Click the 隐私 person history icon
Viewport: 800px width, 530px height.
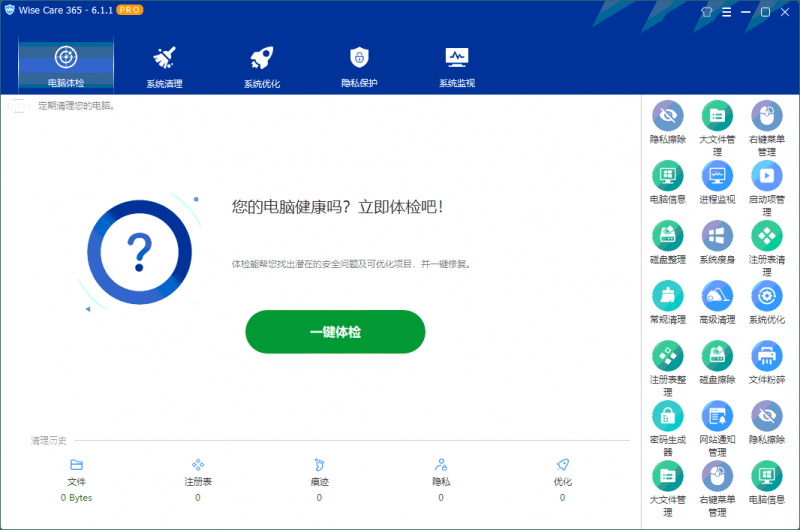(441, 465)
